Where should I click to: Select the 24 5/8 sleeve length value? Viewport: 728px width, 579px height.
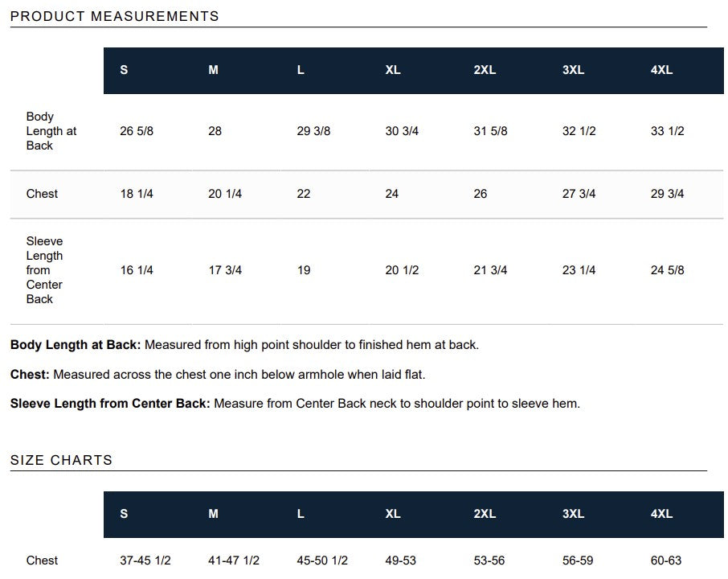[x=667, y=270]
